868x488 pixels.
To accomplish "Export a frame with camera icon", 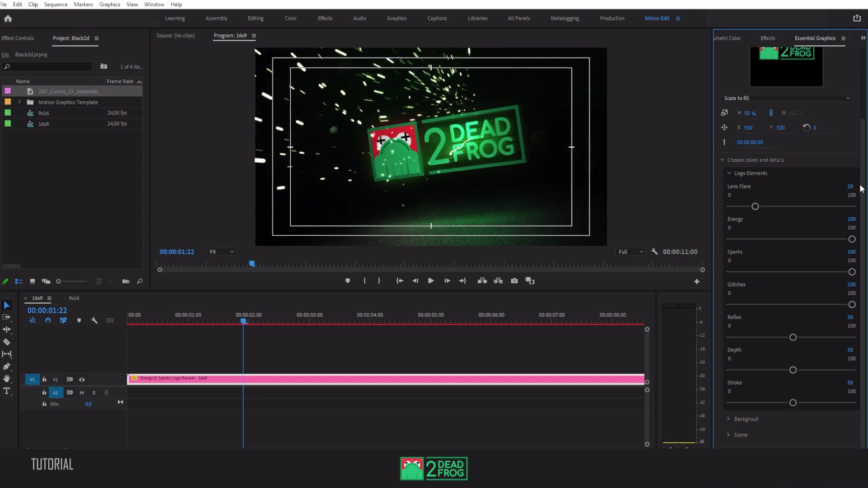I will 514,281.
